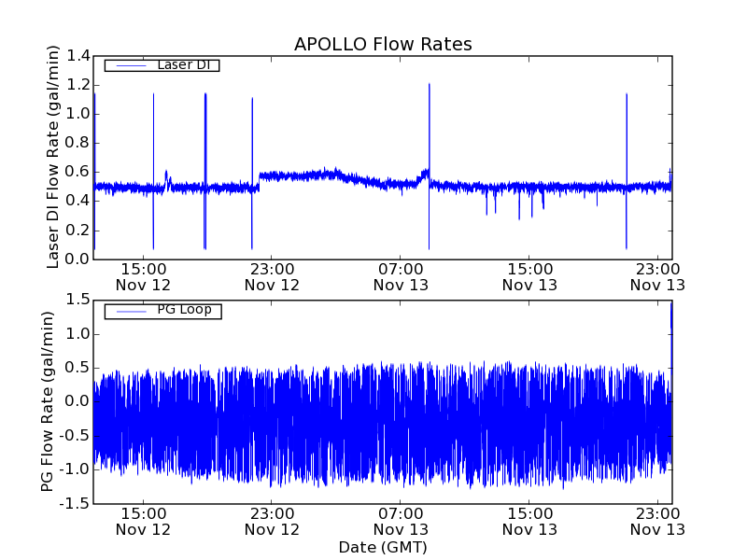Viewport: 747px width, 560px height.
Task: Click the blue line sample in Laser DI legend
Action: [131, 65]
